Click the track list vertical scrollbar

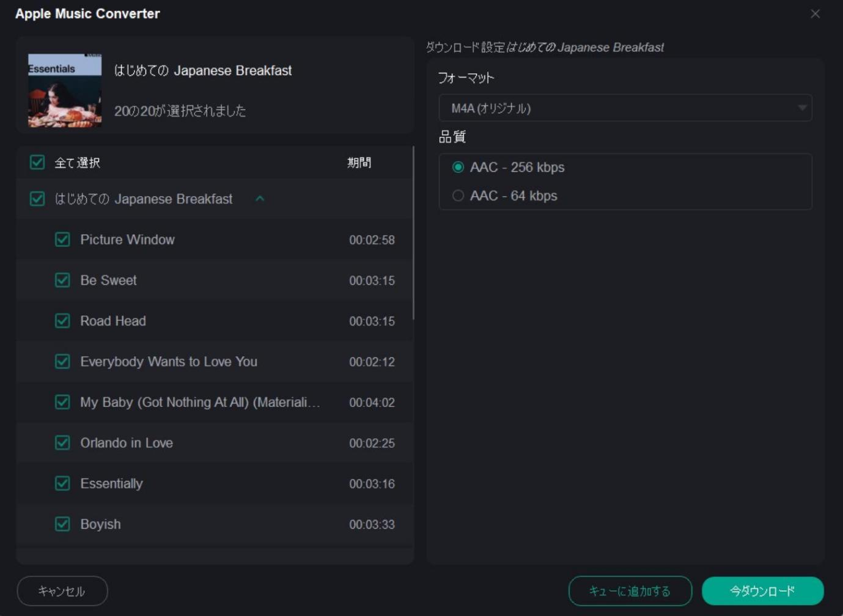coord(413,232)
